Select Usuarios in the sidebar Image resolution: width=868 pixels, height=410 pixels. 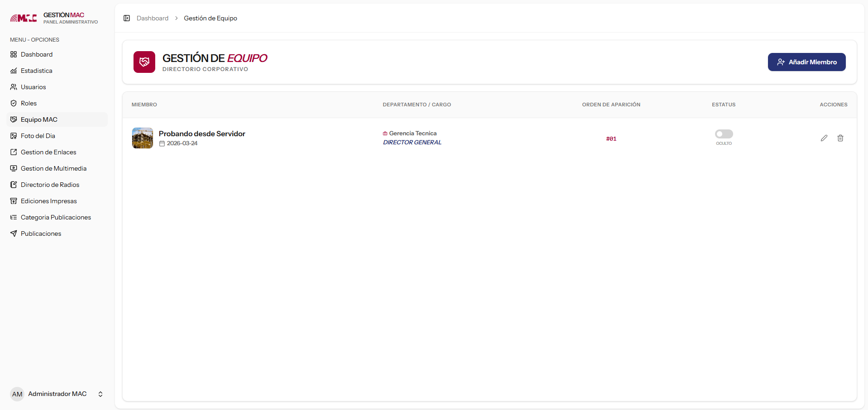(33, 87)
